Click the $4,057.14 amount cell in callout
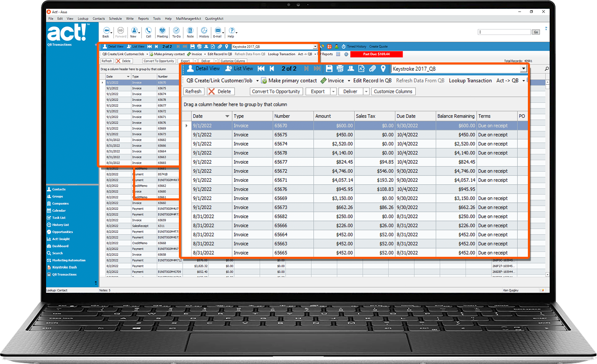 click(x=334, y=180)
